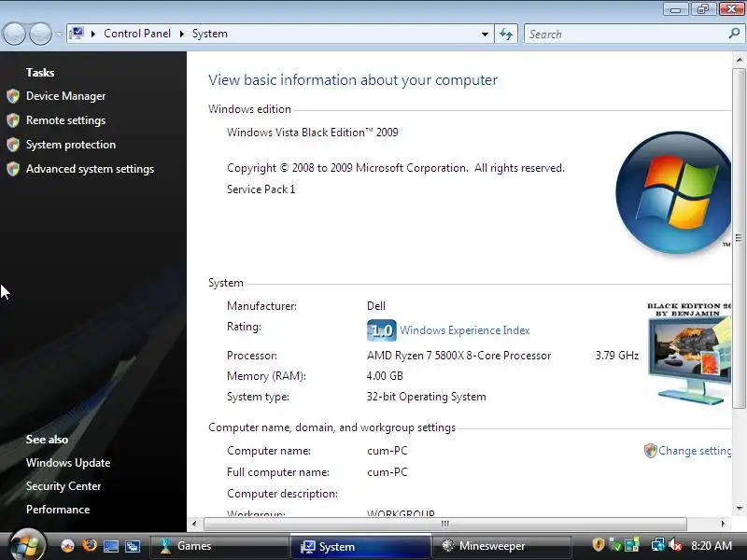
Task: Click the Windows Vista Black Edition 2009 text
Action: click(313, 133)
